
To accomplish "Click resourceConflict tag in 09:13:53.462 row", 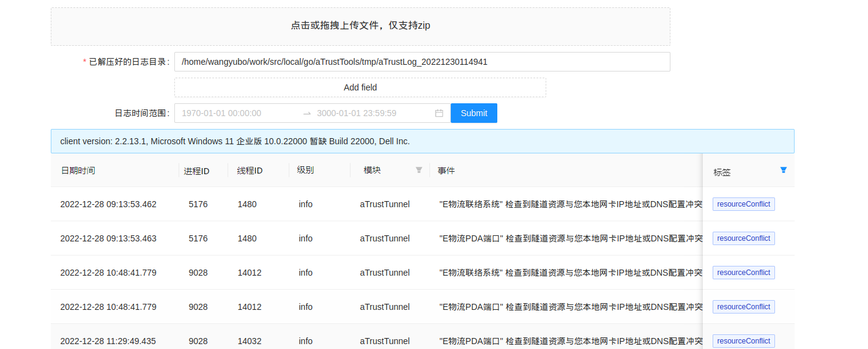I will coord(743,204).
